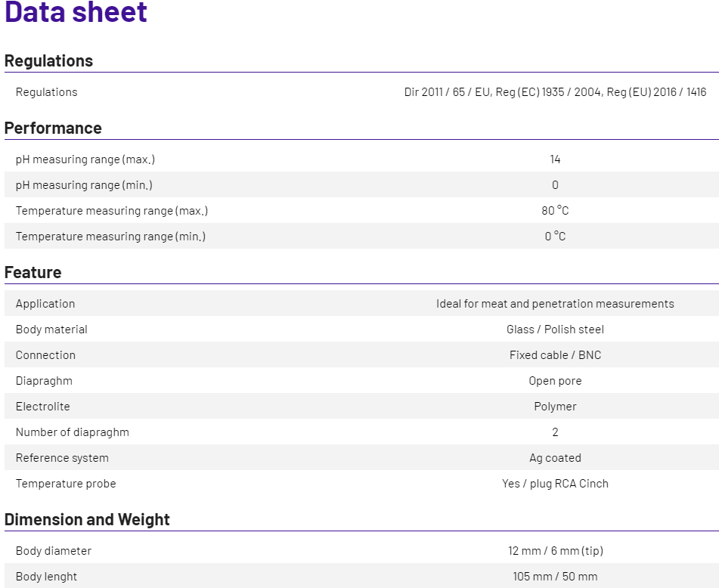The height and width of the screenshot is (588, 719).
Task: Click the Feature section heading
Action: [x=33, y=273]
